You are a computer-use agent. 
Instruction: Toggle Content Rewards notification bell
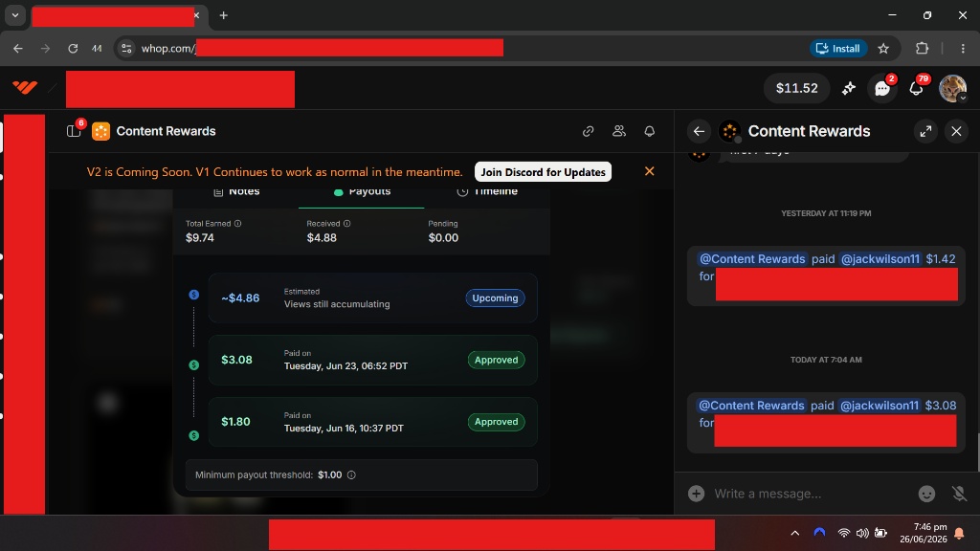[x=650, y=131]
